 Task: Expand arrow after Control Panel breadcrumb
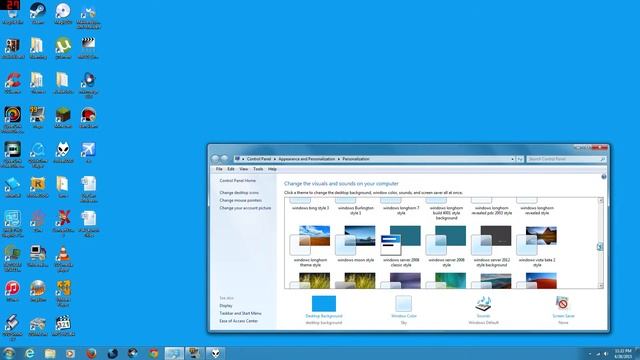(275, 159)
